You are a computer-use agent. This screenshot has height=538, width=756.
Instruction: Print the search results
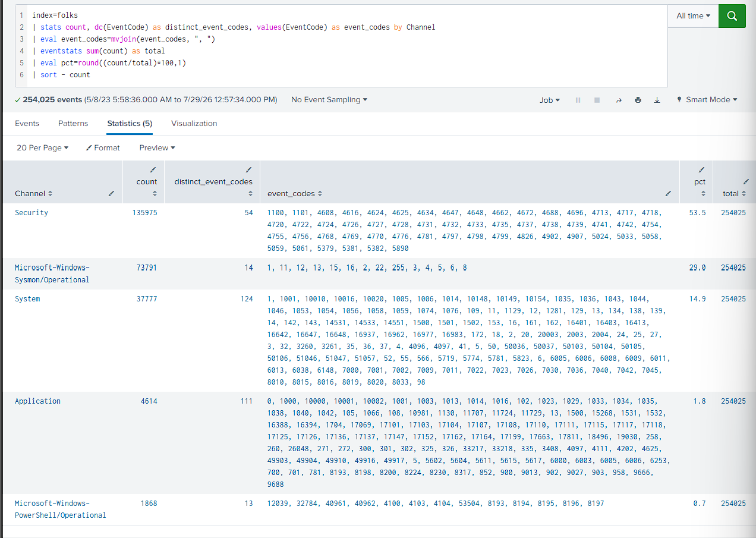pyautogui.click(x=638, y=100)
